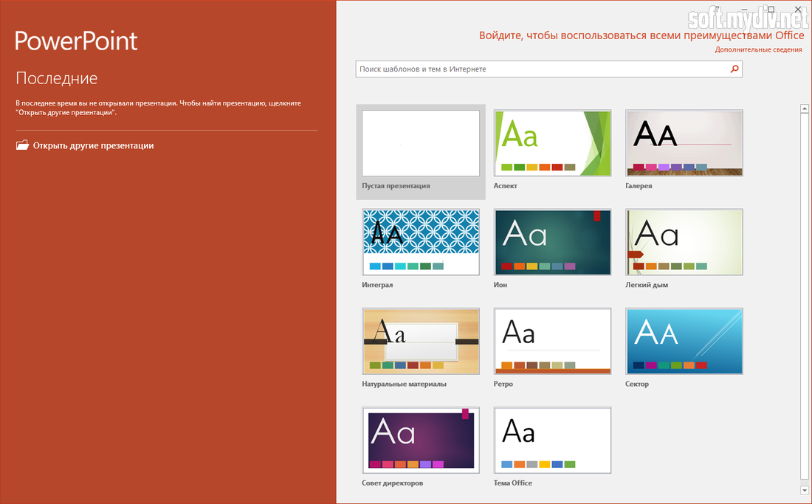This screenshot has width=812, height=504.
Task: Click the scrollbar down arrow
Action: point(804,490)
